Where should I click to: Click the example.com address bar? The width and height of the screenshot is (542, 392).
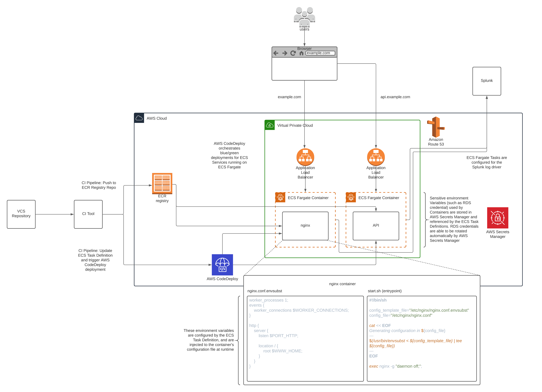click(320, 53)
